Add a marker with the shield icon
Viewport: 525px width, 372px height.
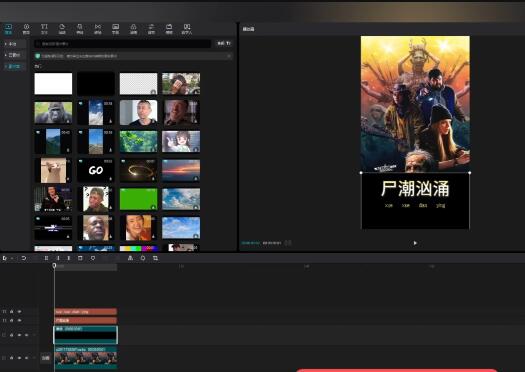(93, 258)
